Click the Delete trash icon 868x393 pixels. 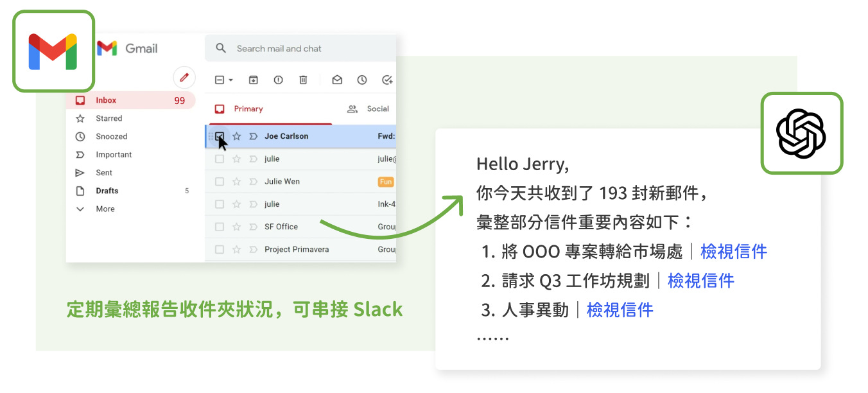point(303,80)
